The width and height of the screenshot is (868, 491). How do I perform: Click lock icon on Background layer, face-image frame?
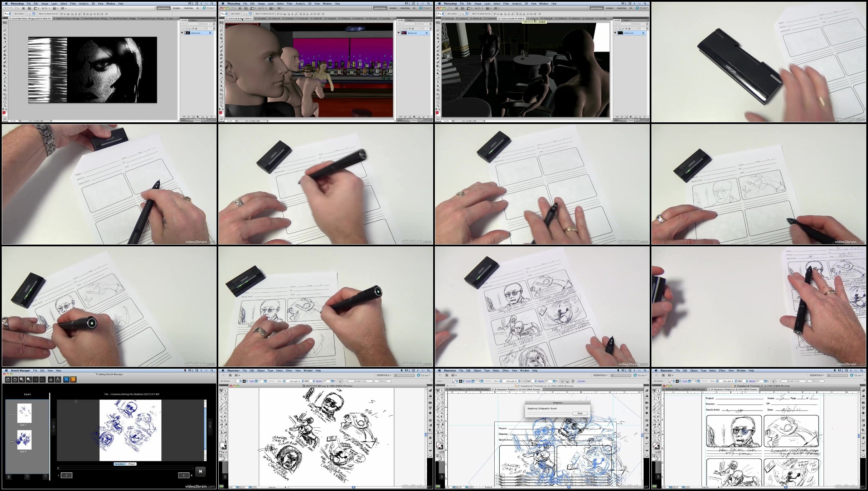(x=210, y=33)
